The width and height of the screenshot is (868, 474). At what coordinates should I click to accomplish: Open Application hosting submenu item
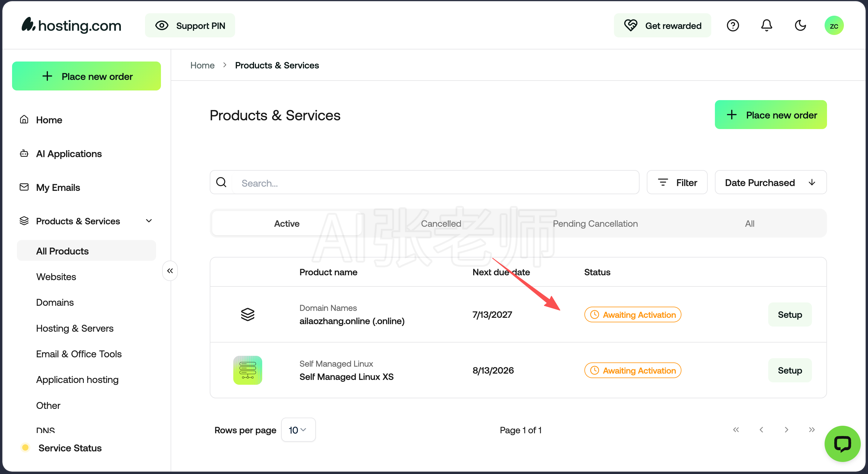(x=77, y=379)
